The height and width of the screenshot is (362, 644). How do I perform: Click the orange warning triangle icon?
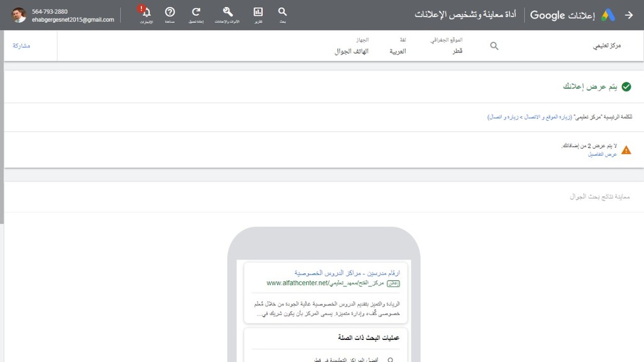[x=626, y=150]
